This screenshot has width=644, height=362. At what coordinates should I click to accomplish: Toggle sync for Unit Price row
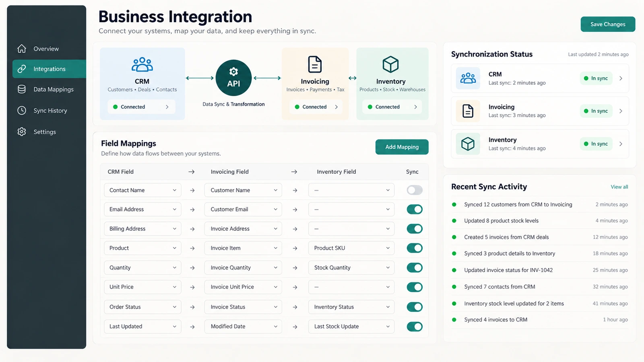pos(415,287)
